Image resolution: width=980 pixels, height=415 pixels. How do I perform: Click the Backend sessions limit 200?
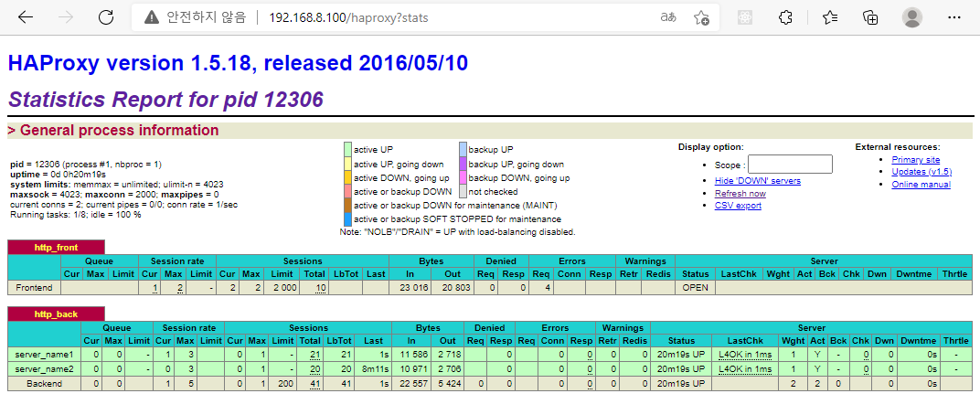pos(285,384)
